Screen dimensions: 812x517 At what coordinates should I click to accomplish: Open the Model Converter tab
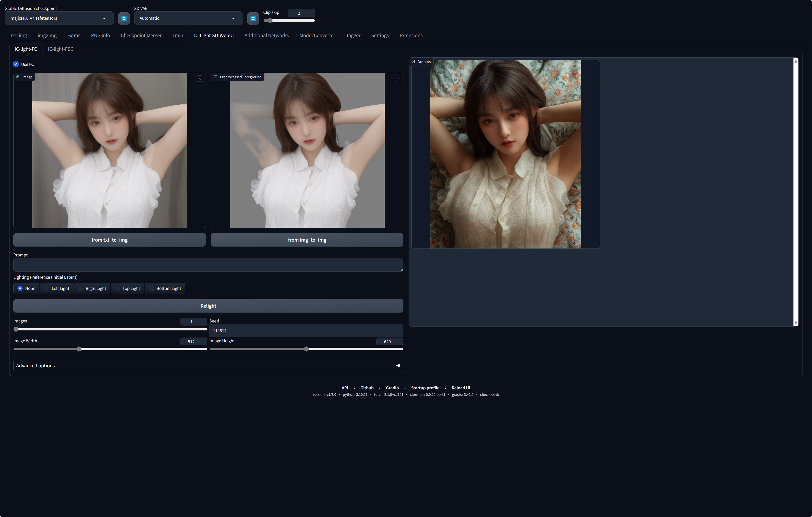click(x=317, y=35)
